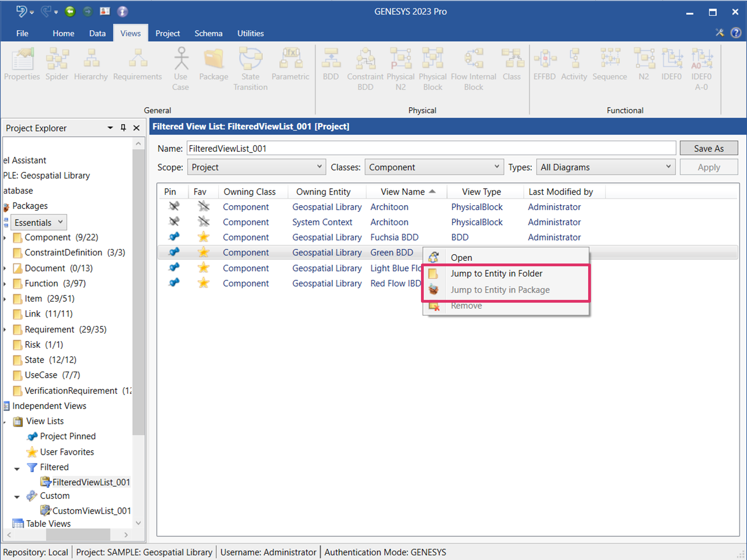This screenshot has height=560, width=747.
Task: Switch to the Schema ribbon tab
Action: pos(208,33)
